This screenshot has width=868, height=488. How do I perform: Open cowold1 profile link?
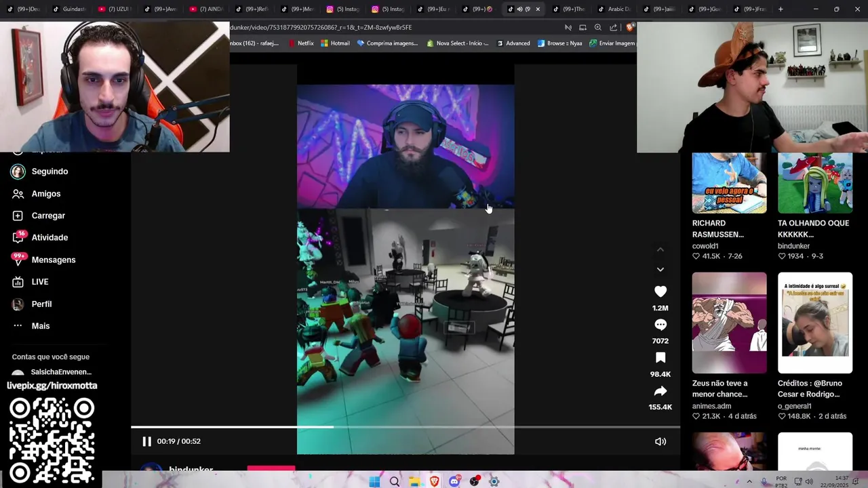[x=705, y=246]
